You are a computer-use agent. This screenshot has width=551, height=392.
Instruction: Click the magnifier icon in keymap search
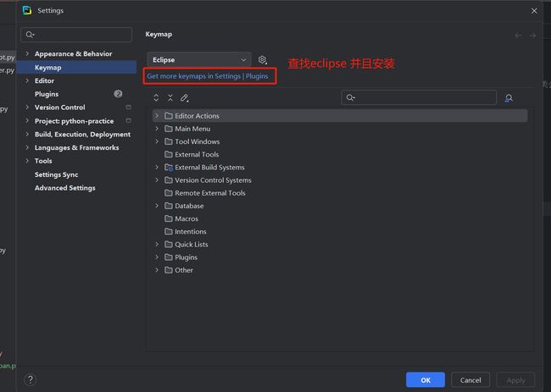[x=350, y=97]
